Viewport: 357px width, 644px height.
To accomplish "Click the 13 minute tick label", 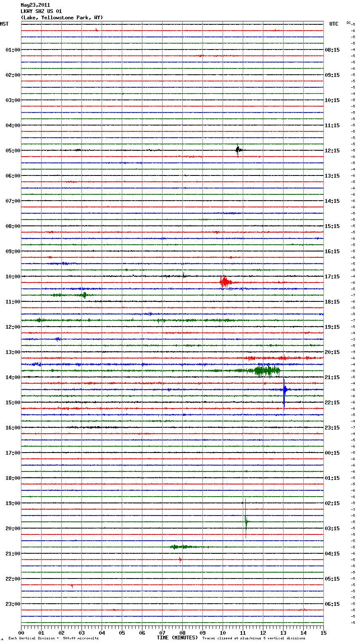I will [283, 633].
